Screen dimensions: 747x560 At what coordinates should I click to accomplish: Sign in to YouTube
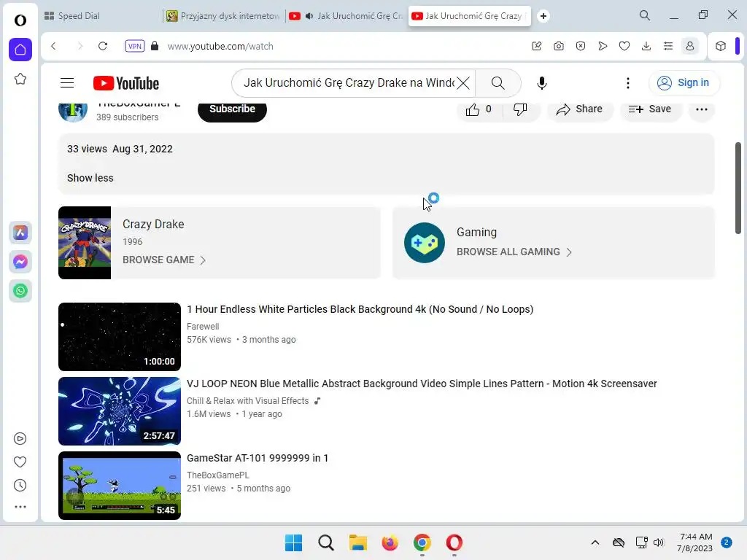click(684, 83)
